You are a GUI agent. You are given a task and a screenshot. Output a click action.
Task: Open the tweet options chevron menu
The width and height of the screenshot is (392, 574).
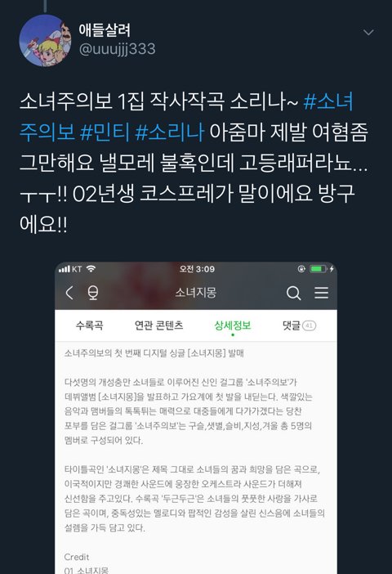pos(368,33)
